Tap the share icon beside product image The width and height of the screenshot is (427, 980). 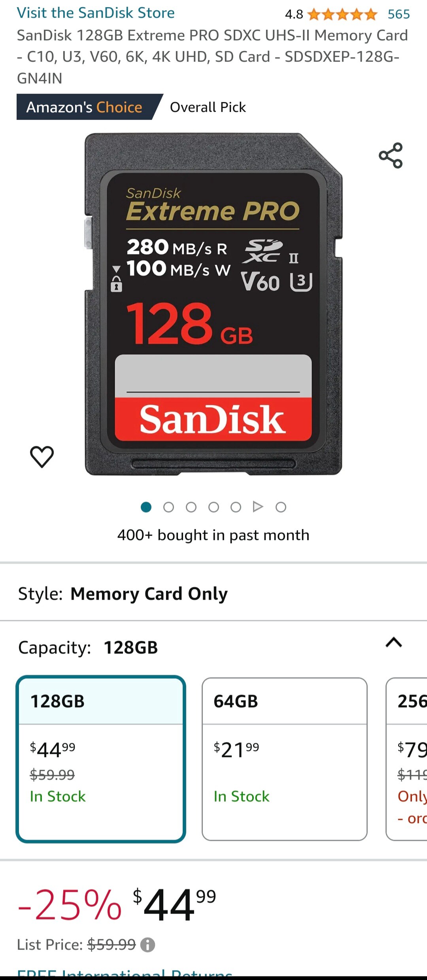pyautogui.click(x=391, y=155)
